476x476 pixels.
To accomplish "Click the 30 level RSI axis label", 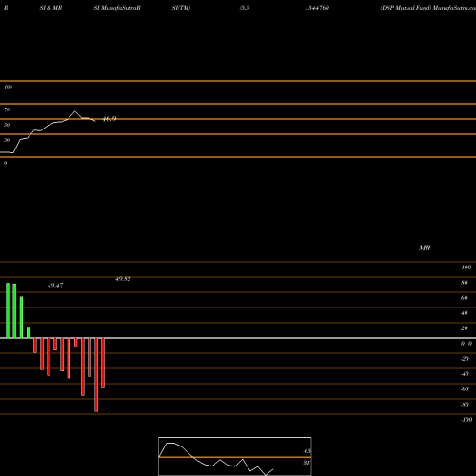I will [7, 140].
